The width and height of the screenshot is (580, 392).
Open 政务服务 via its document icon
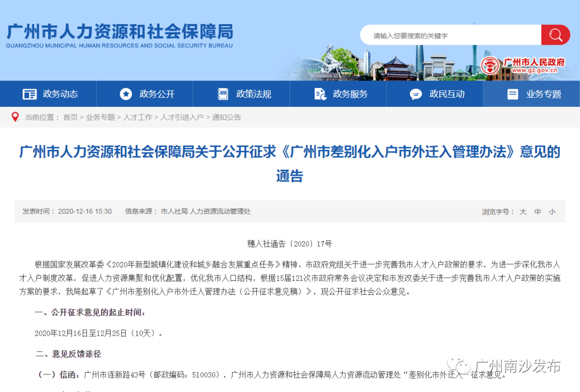[320, 93]
